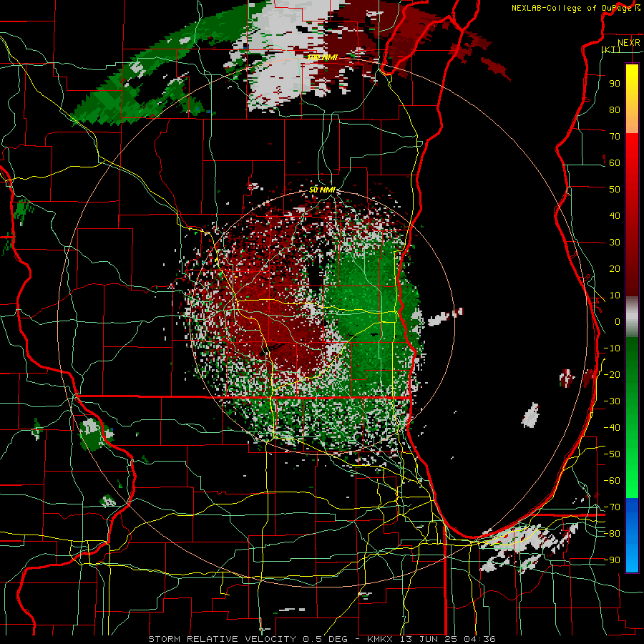
Task: Click the 30 label on velocity scale
Action: click(x=615, y=243)
